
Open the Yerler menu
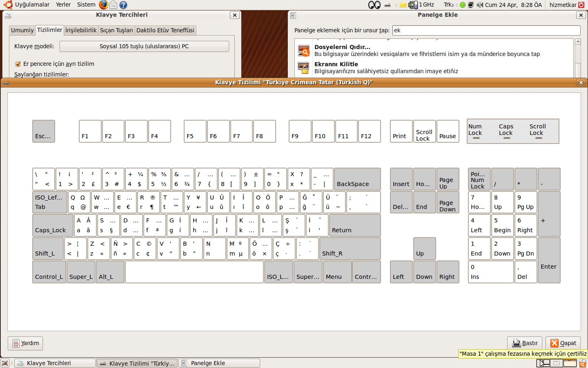63,5
